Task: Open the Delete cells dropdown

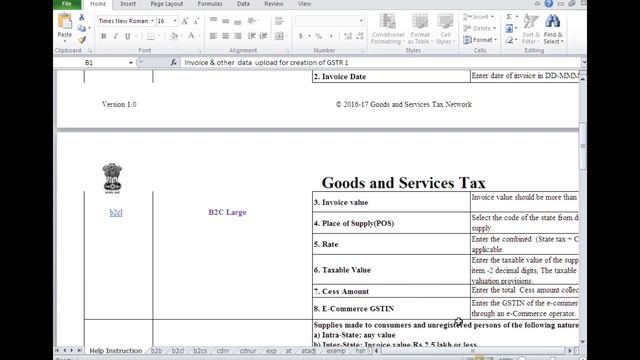Action: [x=480, y=28]
